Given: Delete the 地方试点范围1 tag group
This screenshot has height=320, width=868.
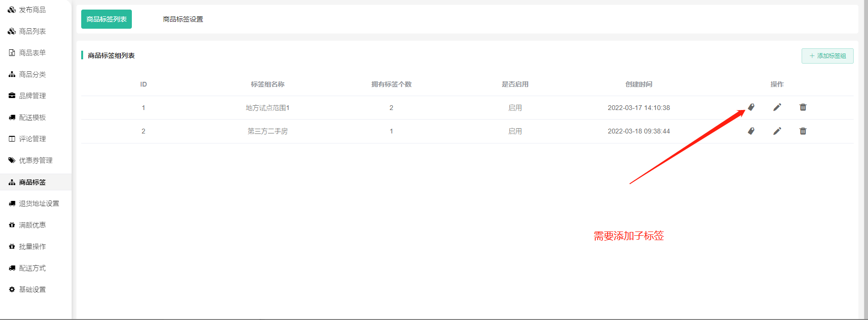Looking at the screenshot, I should tap(803, 107).
